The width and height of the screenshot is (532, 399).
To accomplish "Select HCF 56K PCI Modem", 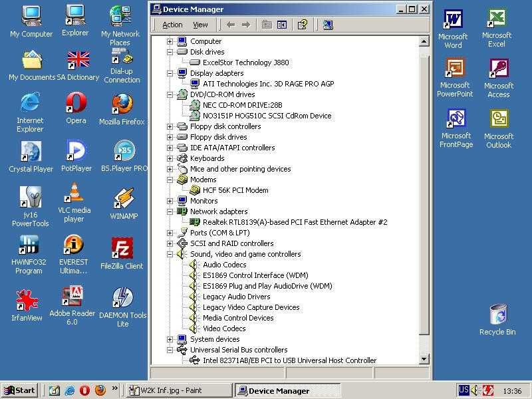I will 235,190.
